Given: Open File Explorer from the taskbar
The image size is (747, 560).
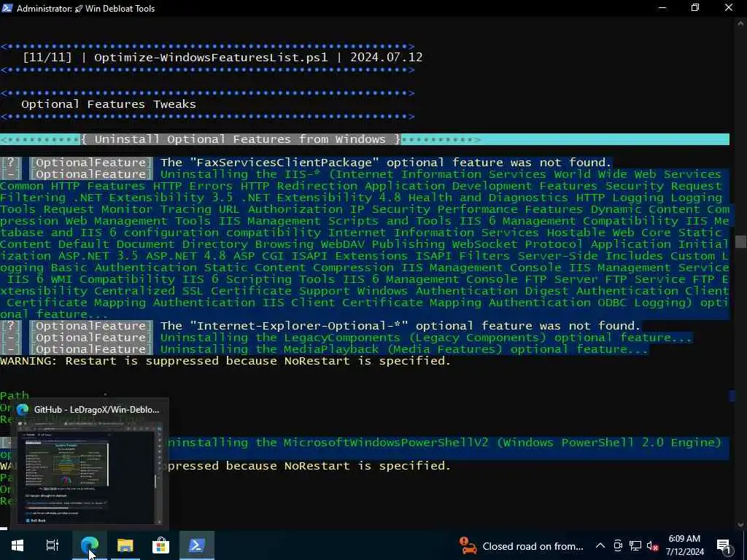Looking at the screenshot, I should pyautogui.click(x=125, y=545).
